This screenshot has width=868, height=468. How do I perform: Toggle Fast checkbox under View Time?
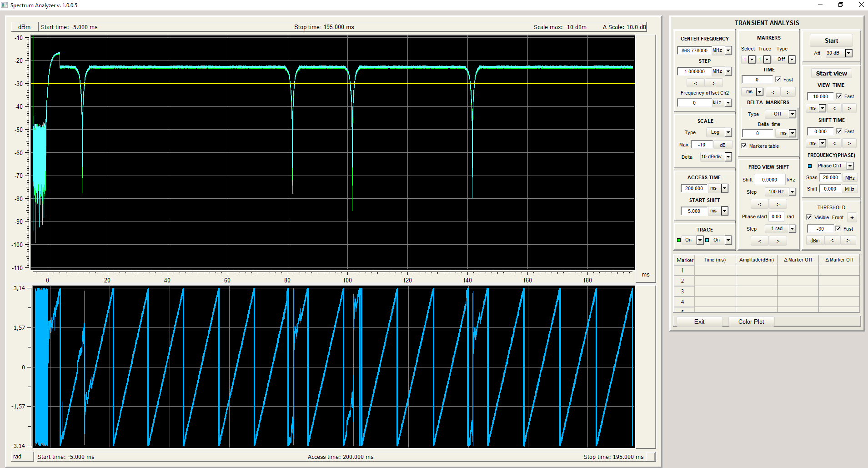[x=839, y=96]
